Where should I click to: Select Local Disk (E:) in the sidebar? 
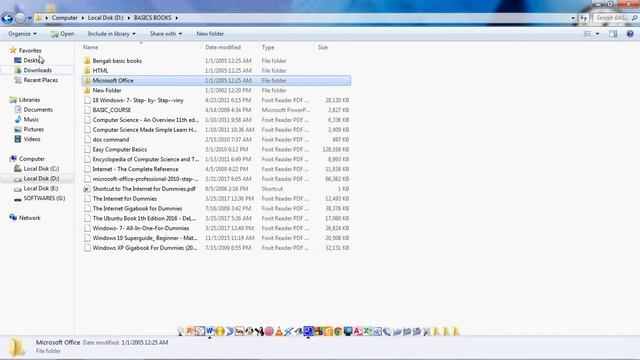41,189
